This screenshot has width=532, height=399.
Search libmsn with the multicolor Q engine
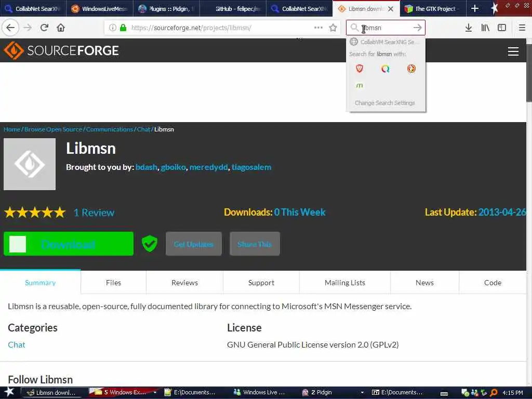pos(385,69)
